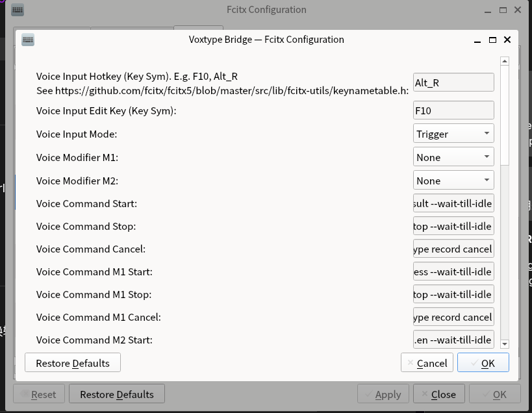Confirm the dialog with the OK button
This screenshot has width=532, height=413.
tap(483, 363)
